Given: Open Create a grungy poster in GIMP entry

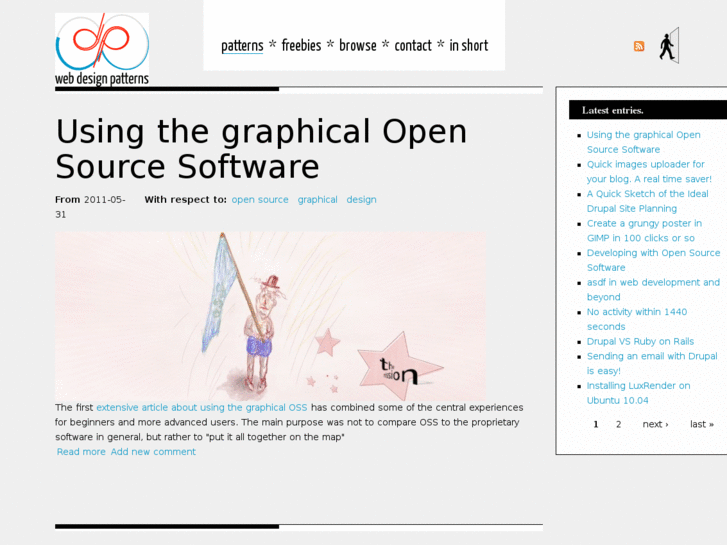Looking at the screenshot, I should click(644, 231).
